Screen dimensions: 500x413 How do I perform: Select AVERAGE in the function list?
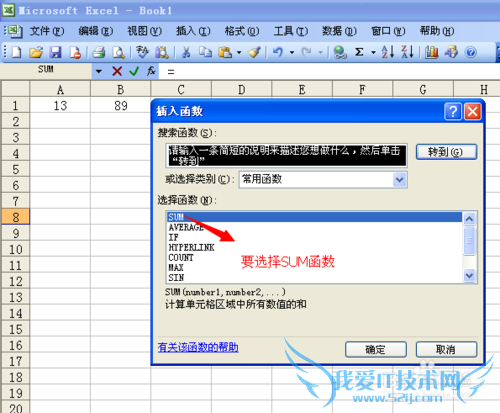coord(314,227)
